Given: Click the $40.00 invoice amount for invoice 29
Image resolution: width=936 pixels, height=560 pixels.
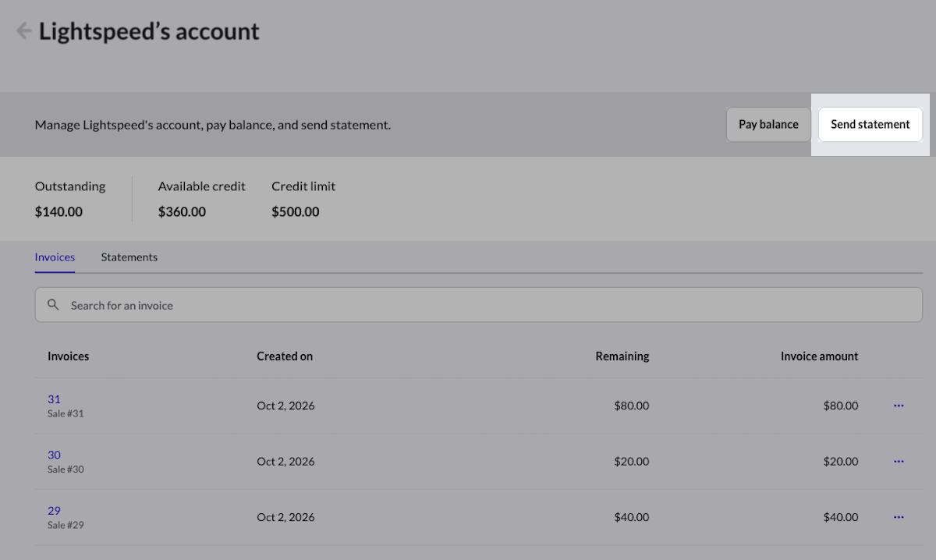Looking at the screenshot, I should [x=841, y=517].
